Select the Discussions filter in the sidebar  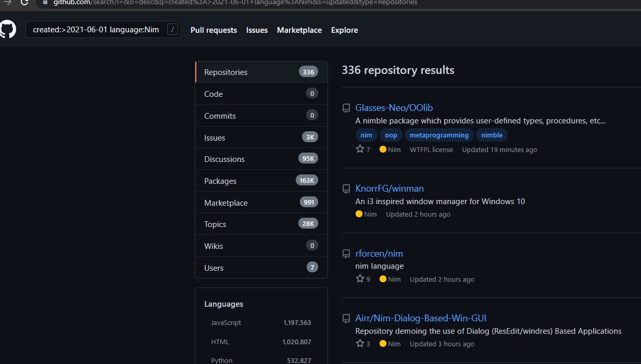261,159
